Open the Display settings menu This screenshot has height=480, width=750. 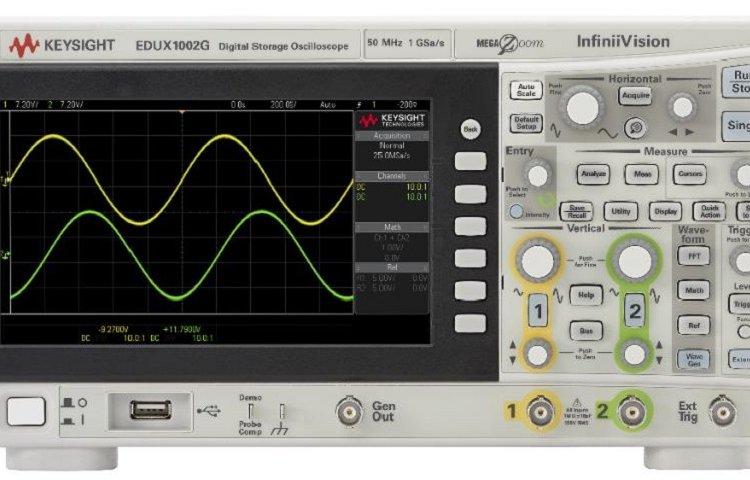(x=665, y=211)
